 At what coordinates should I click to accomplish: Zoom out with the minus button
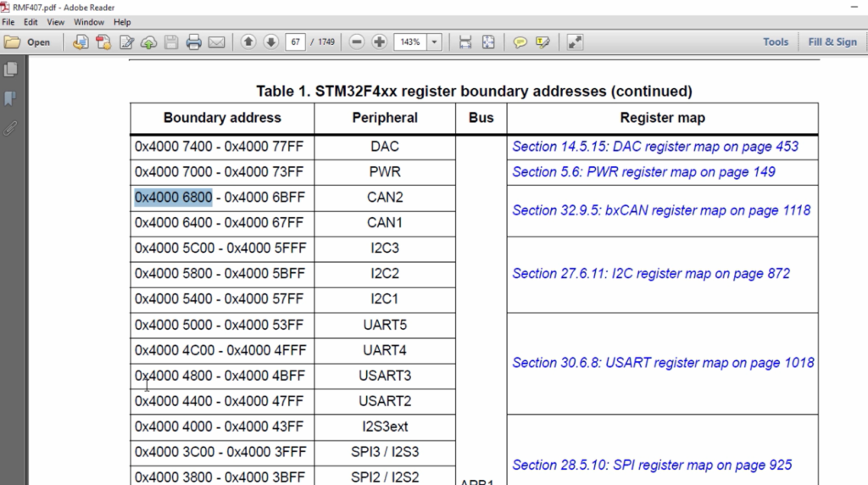coord(357,42)
